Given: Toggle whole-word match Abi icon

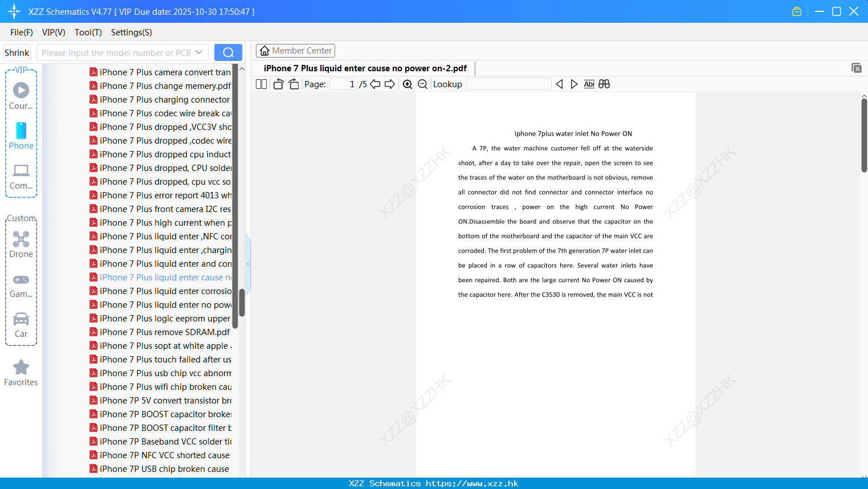Looking at the screenshot, I should tap(589, 84).
